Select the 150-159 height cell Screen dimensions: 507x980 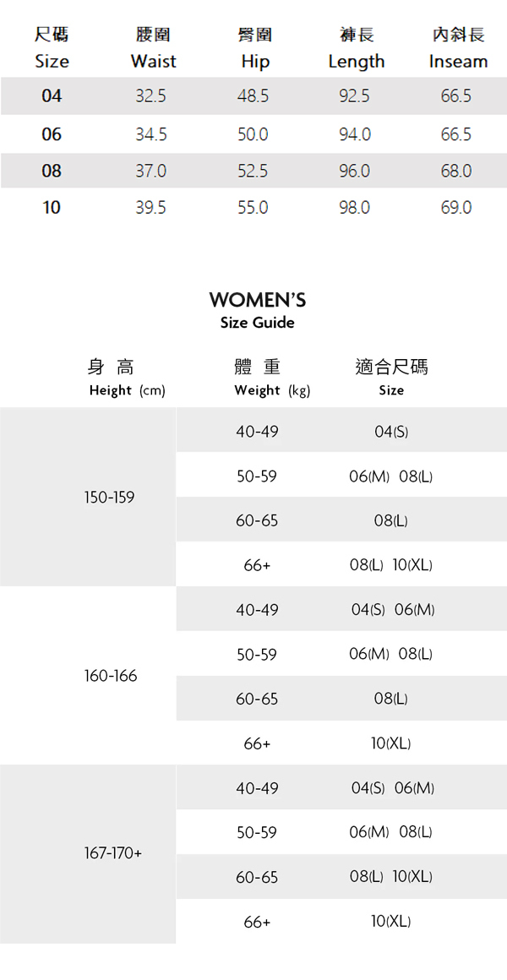[109, 498]
